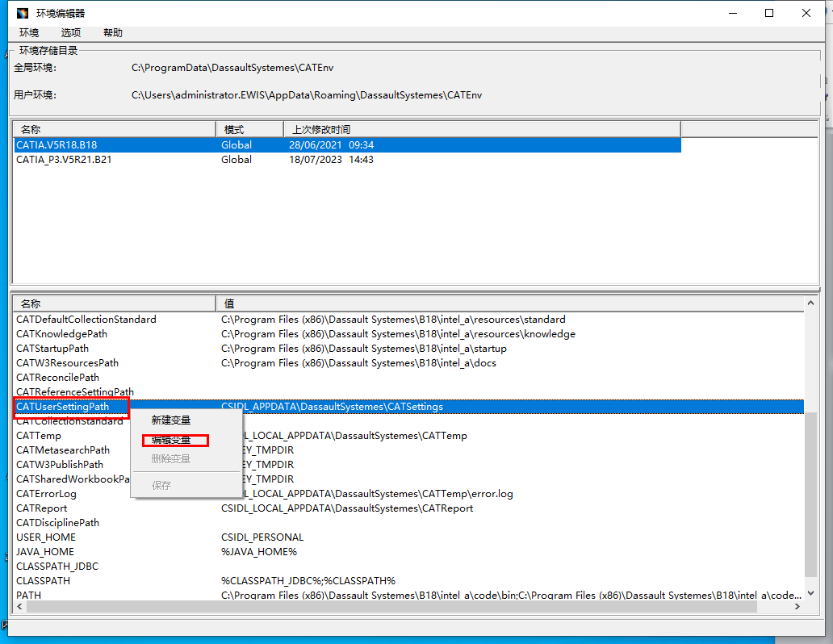This screenshot has width=833, height=644.
Task: Click the intel_a\docs path value
Action: [x=358, y=363]
